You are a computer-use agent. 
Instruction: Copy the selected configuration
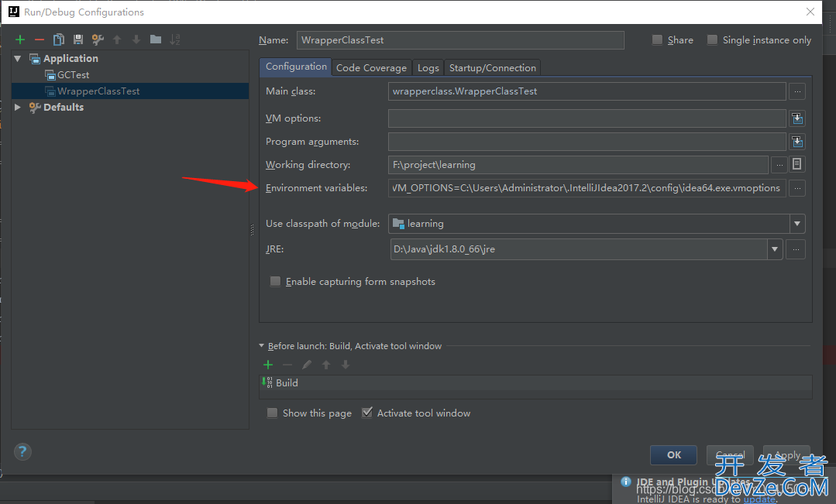coord(59,39)
